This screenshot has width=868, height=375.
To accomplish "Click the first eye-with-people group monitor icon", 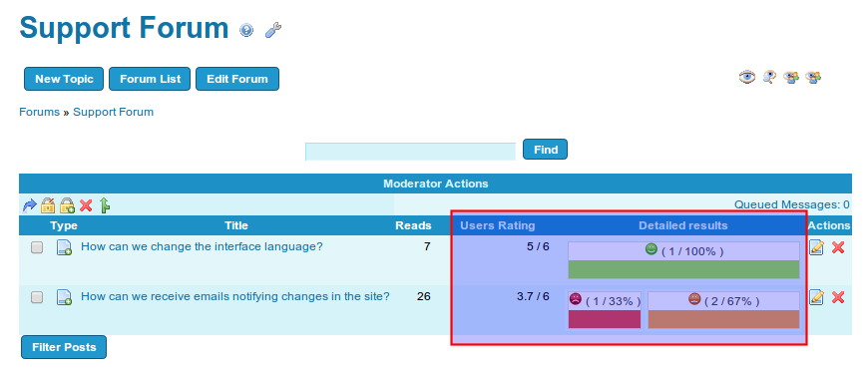I will (791, 78).
